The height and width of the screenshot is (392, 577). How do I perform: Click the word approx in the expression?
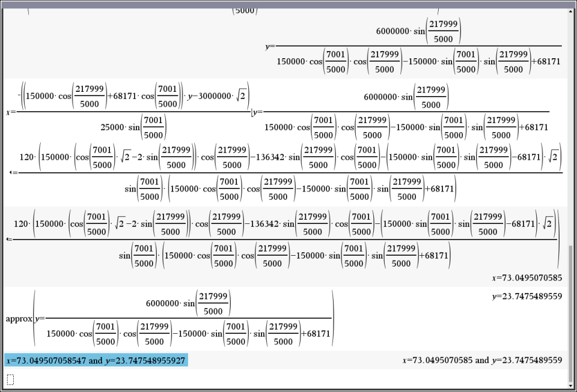point(19,318)
